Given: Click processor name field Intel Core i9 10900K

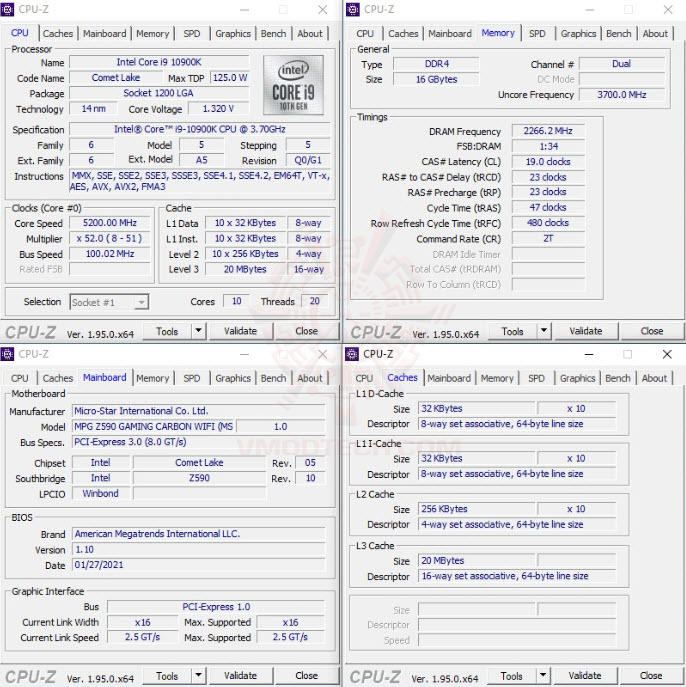Looking at the screenshot, I should [x=159, y=62].
